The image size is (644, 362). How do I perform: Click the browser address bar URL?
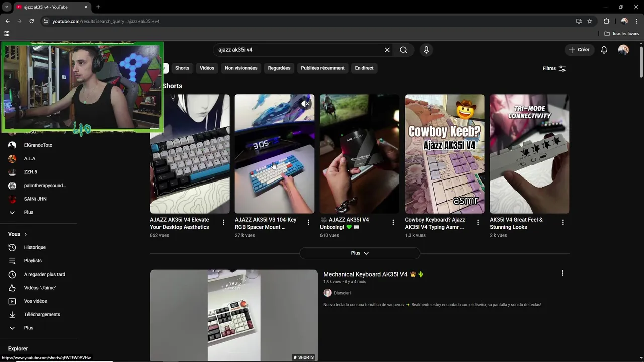106,21
